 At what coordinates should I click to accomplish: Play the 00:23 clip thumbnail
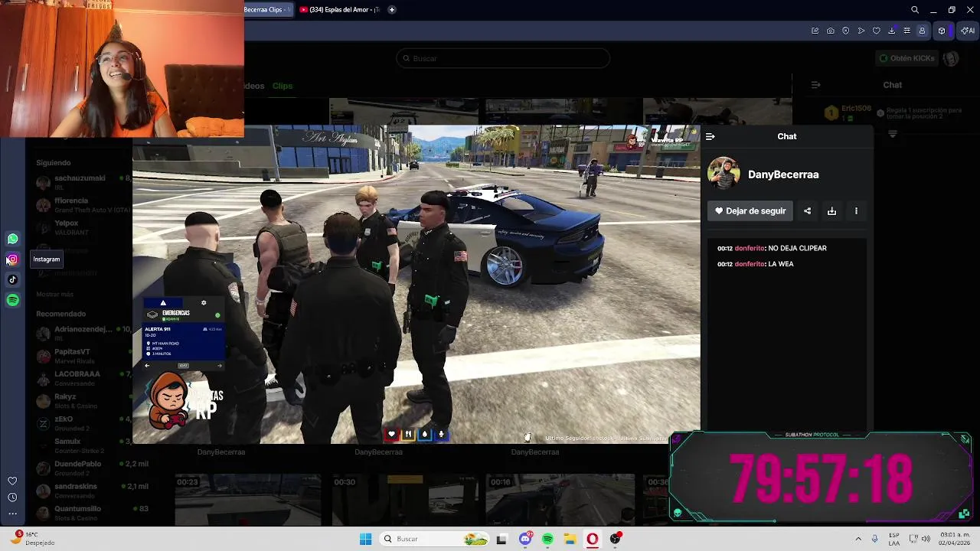pyautogui.click(x=247, y=499)
